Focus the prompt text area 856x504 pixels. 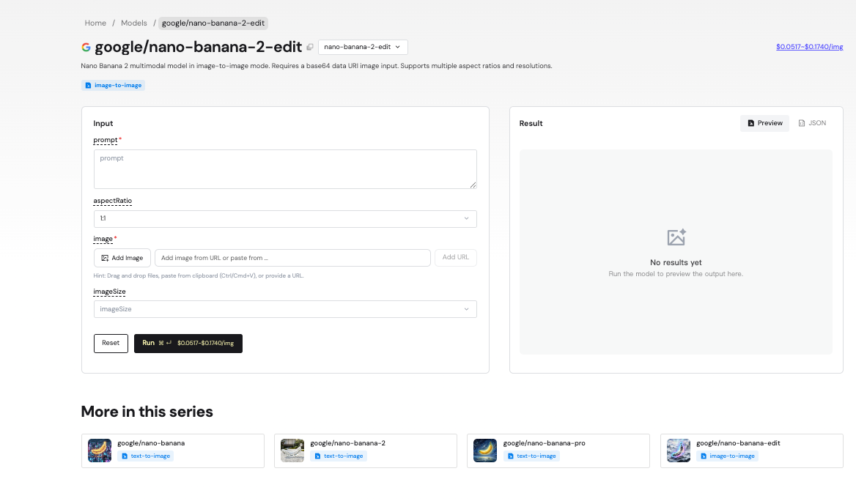[285, 169]
